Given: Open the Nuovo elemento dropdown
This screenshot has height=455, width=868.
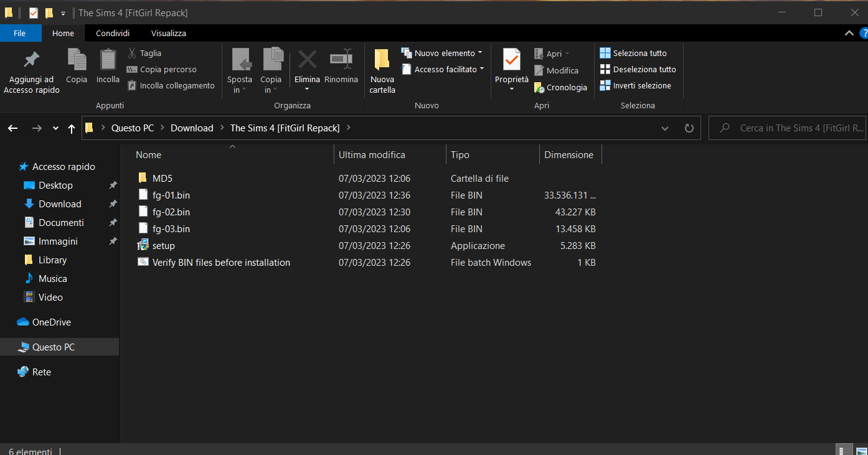Looking at the screenshot, I should [x=442, y=53].
